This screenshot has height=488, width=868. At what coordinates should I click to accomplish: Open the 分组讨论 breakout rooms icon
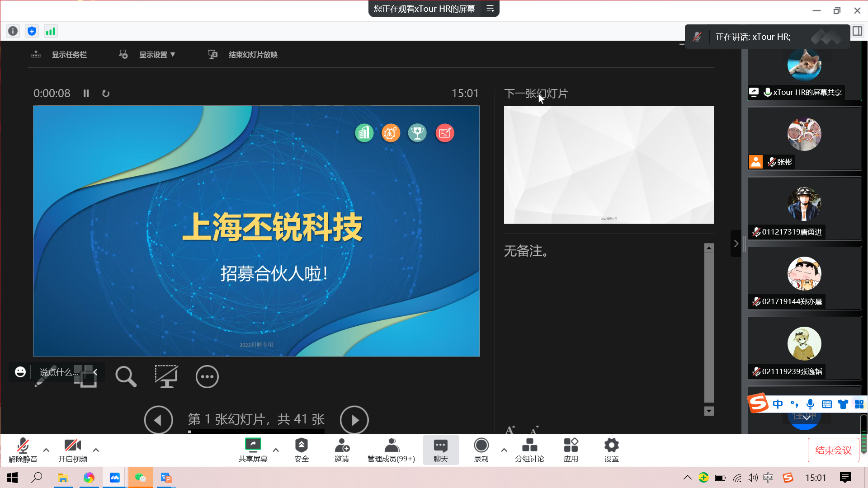click(529, 446)
